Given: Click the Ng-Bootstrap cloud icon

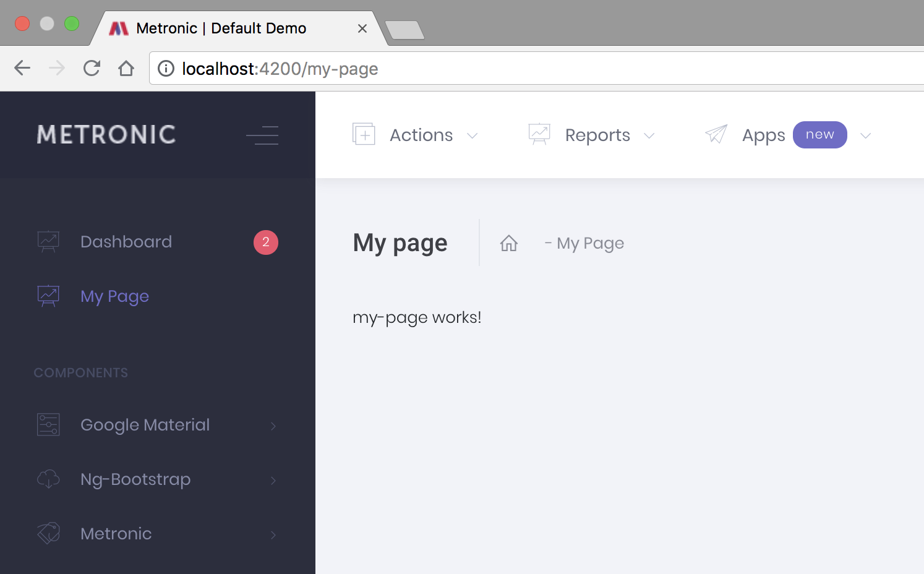Looking at the screenshot, I should (48, 479).
